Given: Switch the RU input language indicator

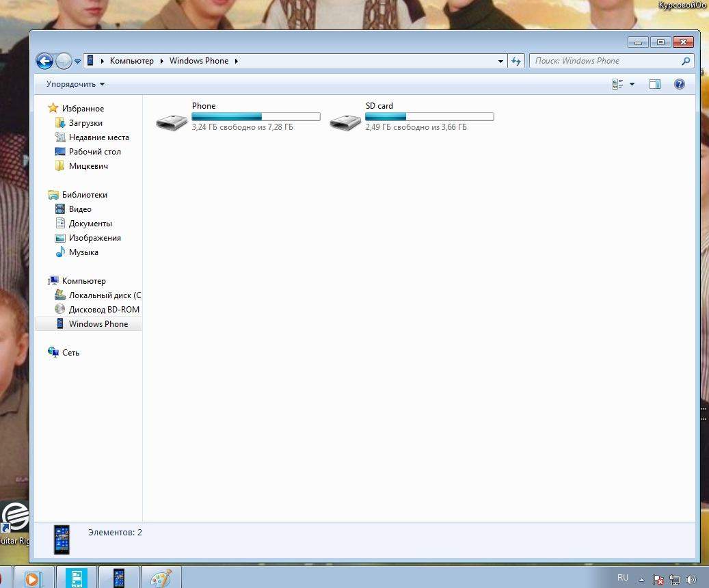Looking at the screenshot, I should [x=623, y=578].
